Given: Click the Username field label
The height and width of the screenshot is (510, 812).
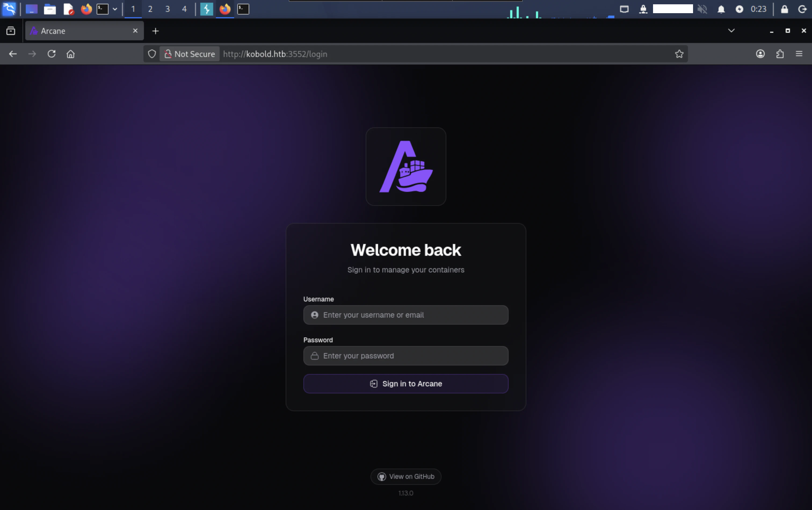Looking at the screenshot, I should tap(318, 299).
